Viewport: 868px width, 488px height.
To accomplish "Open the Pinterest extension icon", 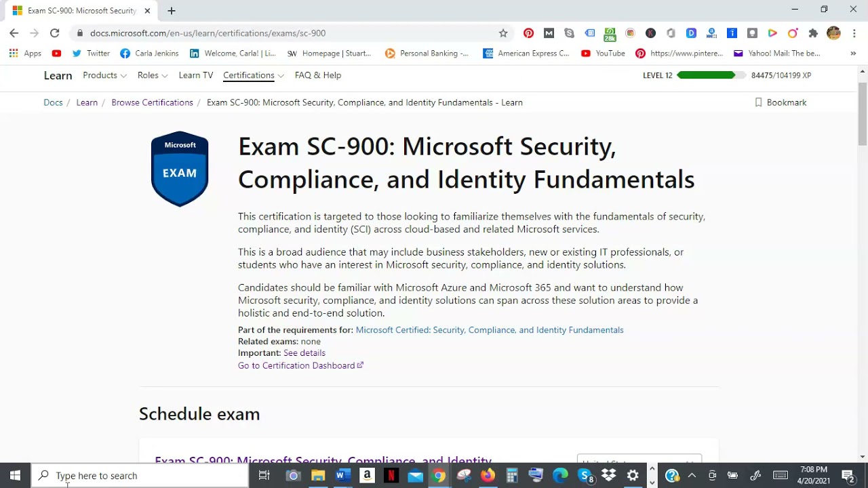I will click(x=529, y=33).
